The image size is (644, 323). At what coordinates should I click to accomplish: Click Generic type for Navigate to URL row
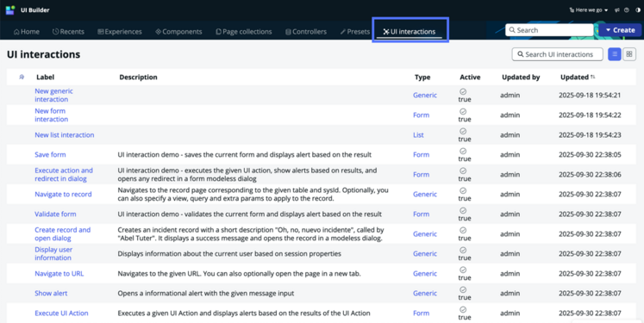point(425,273)
